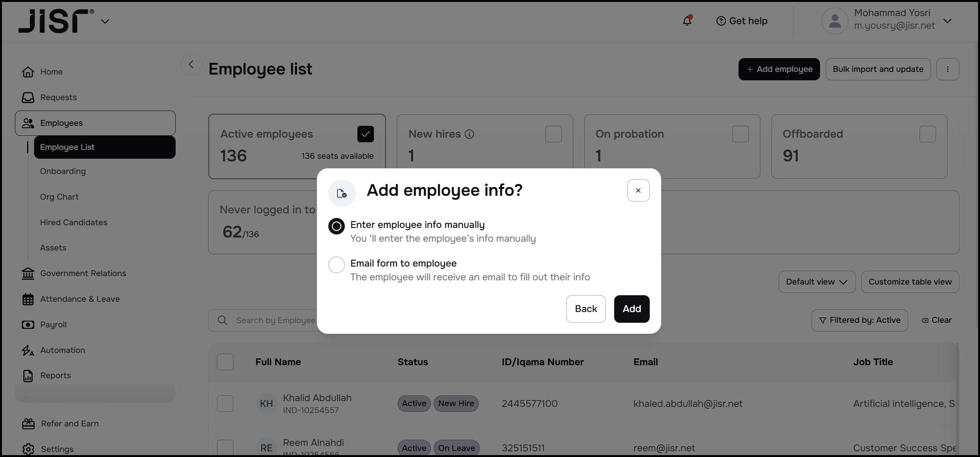
Task: Expand the Default view dropdown
Action: point(817,282)
